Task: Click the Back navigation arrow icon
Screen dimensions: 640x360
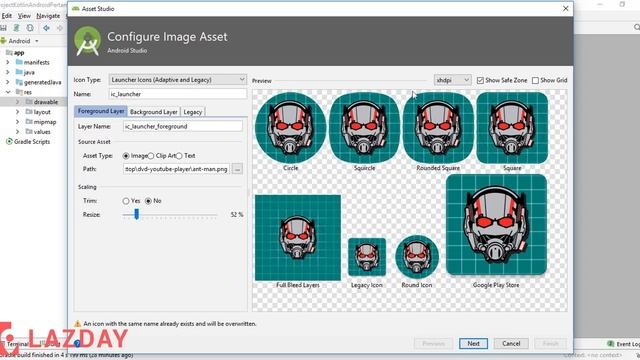Action: (46, 28)
